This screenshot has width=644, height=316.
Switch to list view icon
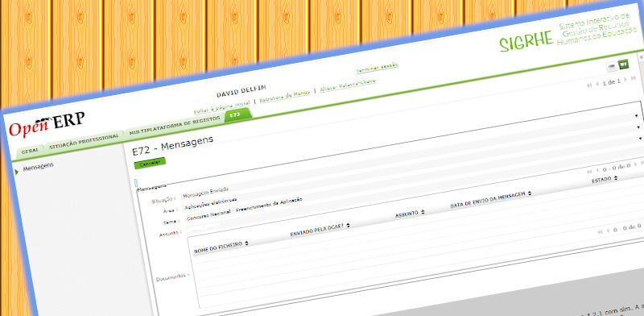click(x=612, y=66)
